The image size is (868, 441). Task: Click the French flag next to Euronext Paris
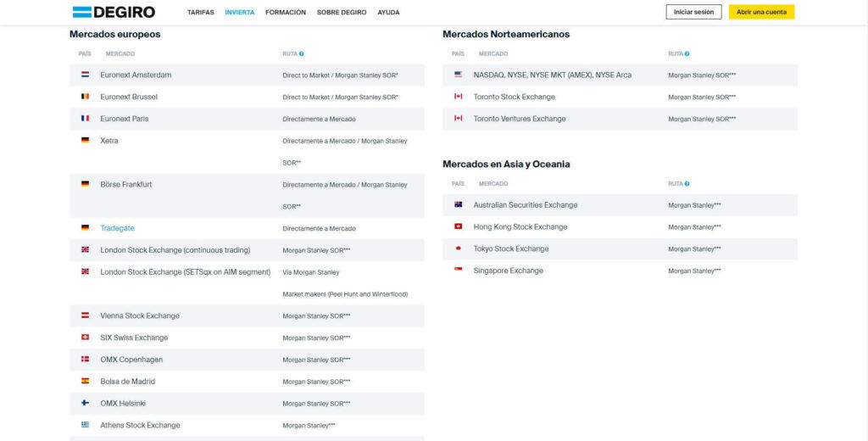coord(85,119)
